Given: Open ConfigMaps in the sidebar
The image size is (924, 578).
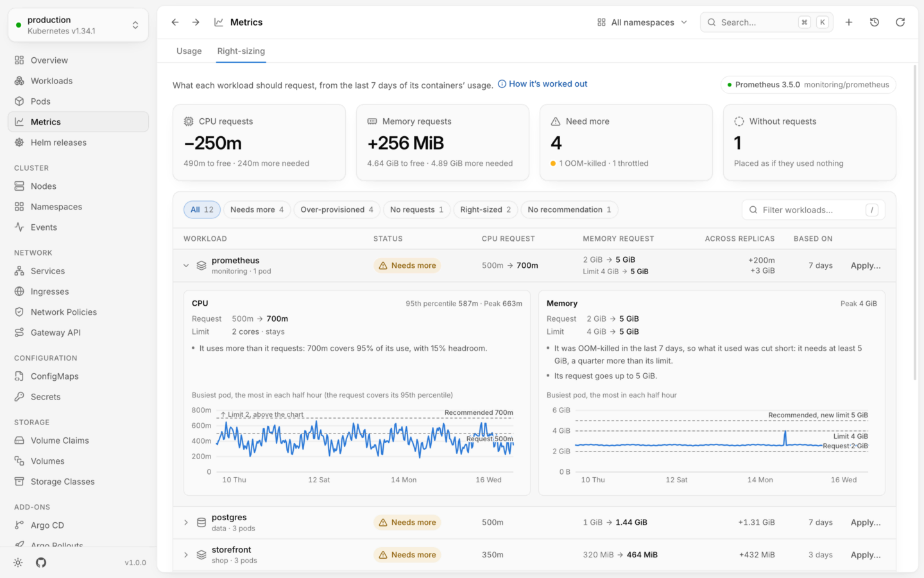Looking at the screenshot, I should click(x=78, y=376).
